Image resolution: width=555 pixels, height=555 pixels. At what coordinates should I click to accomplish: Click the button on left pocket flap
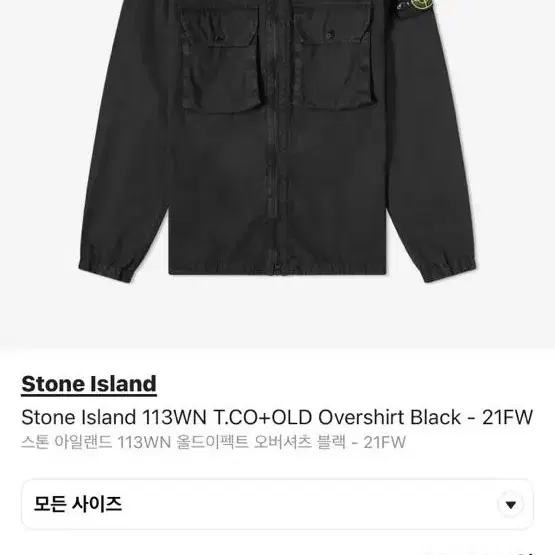coord(219,36)
